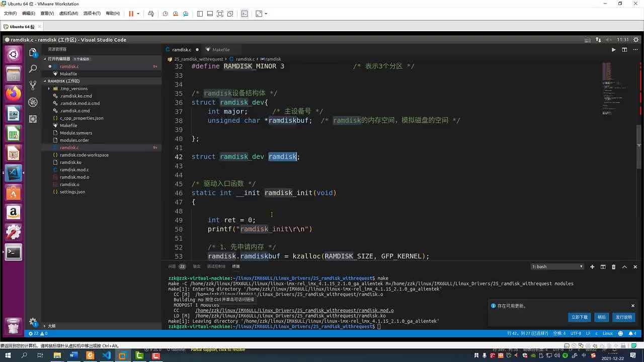Open c_cpp_properties.json in the file tree

pos(82,118)
